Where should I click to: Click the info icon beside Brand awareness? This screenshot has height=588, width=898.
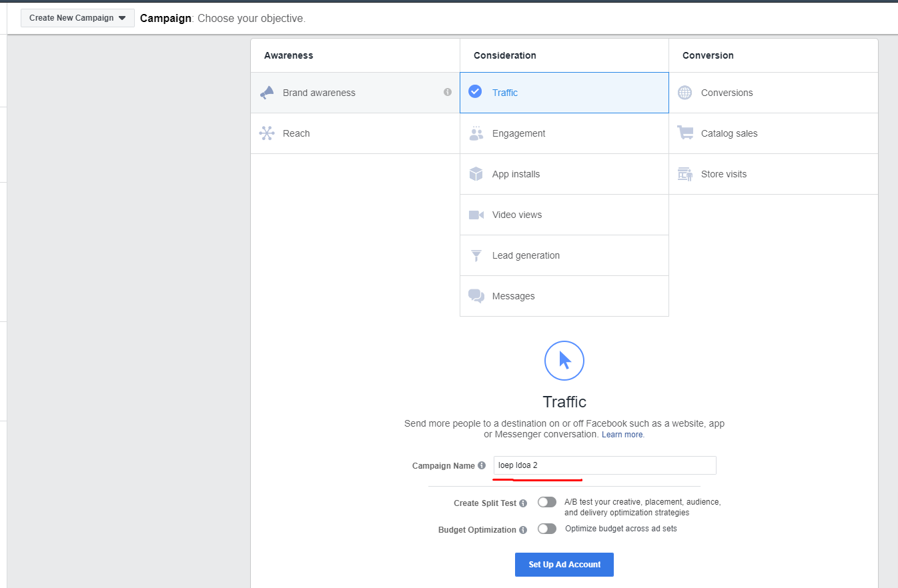tap(448, 92)
